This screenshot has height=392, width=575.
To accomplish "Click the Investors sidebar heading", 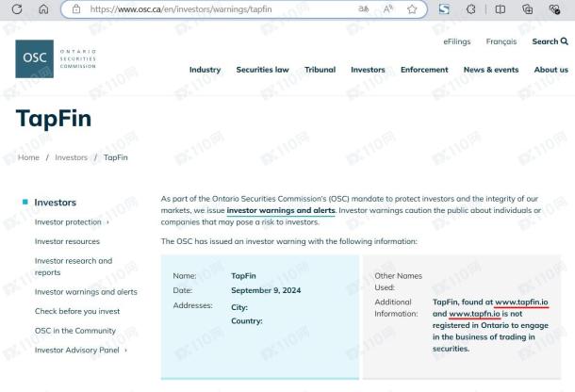I will (x=56, y=203).
